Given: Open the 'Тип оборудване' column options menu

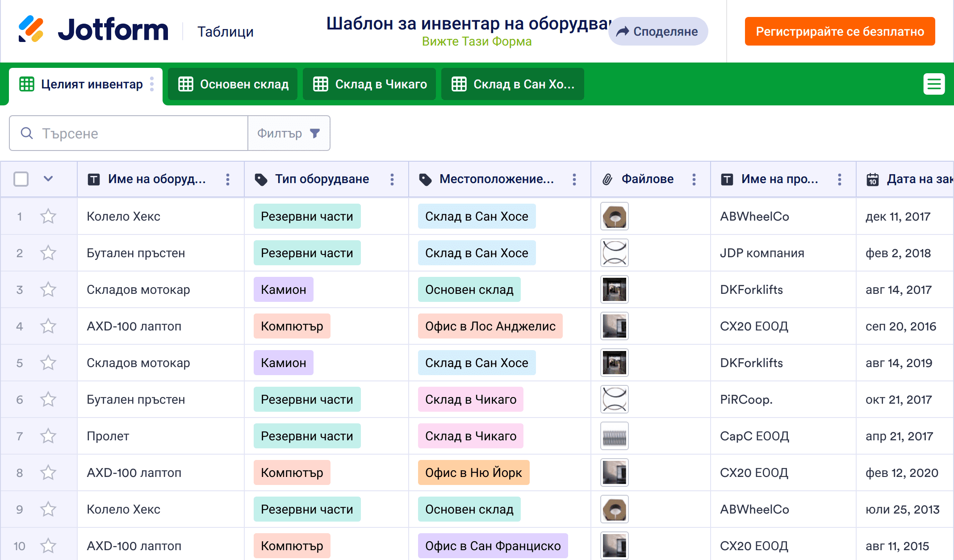Looking at the screenshot, I should point(392,180).
